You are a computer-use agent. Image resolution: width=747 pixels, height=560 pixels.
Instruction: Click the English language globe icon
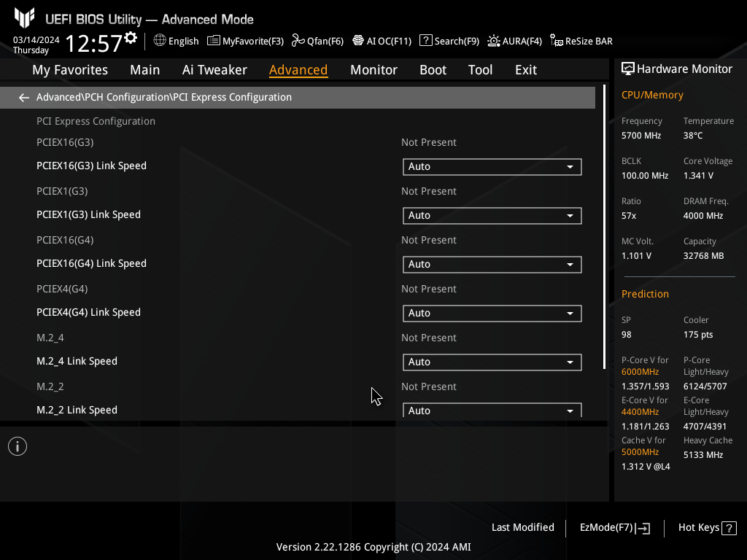160,41
